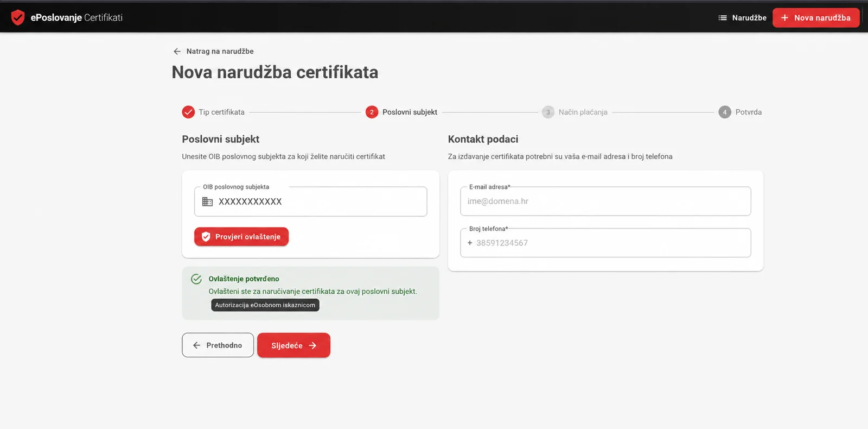
Task: Click the step 4 circle icon
Action: tap(725, 112)
